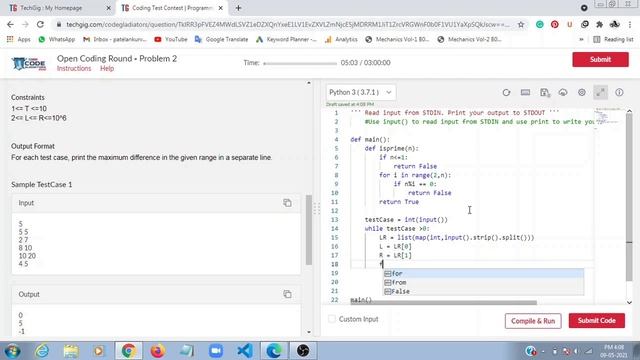Open the Keyword Planner bookmark

pos(286,40)
